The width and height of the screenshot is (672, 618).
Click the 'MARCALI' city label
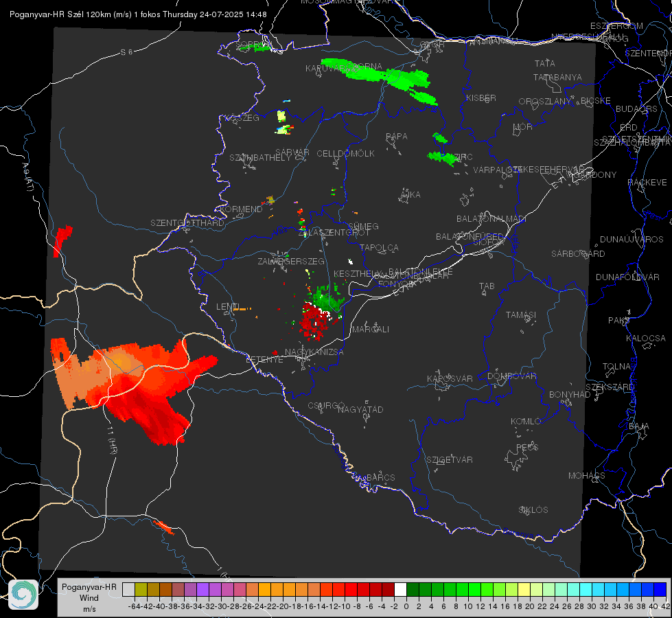[371, 330]
